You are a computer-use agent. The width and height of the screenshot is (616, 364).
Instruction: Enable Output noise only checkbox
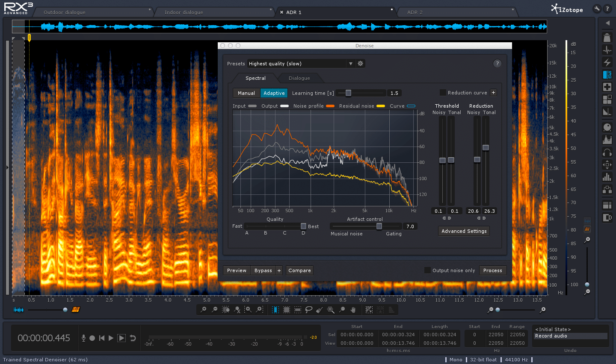coord(427,270)
